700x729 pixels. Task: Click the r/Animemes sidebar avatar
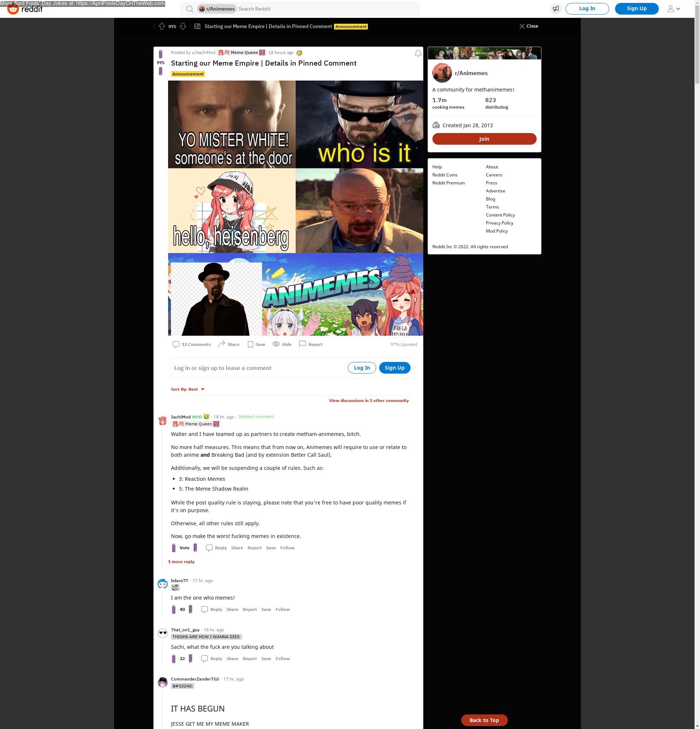pyautogui.click(x=442, y=73)
